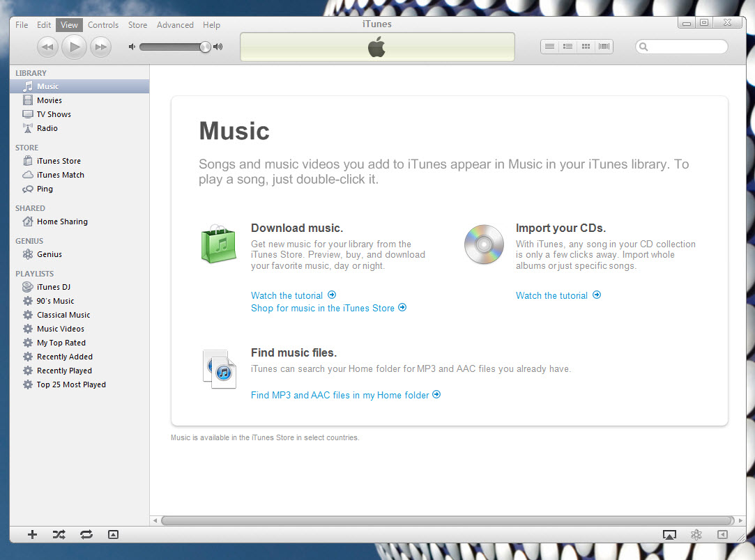The height and width of the screenshot is (560, 755).
Task: Click the Create Playlist plus button
Action: pos(32,534)
